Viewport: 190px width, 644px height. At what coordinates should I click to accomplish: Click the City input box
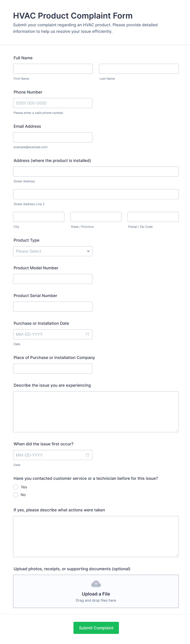39,217
